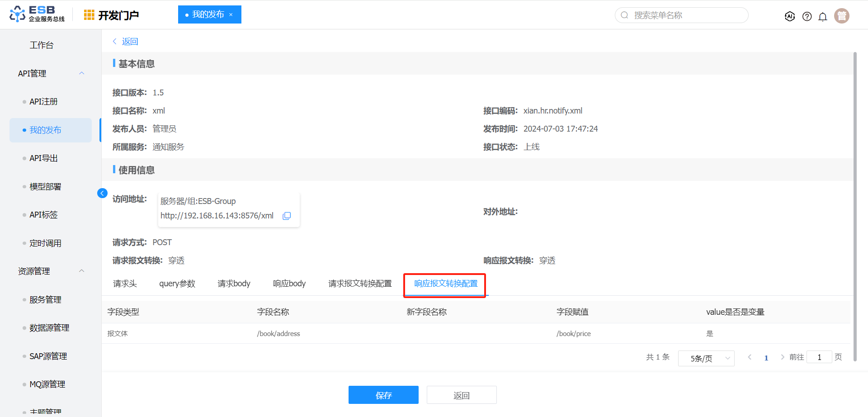Collapse the sidebar with the arrow button

pyautogui.click(x=102, y=193)
